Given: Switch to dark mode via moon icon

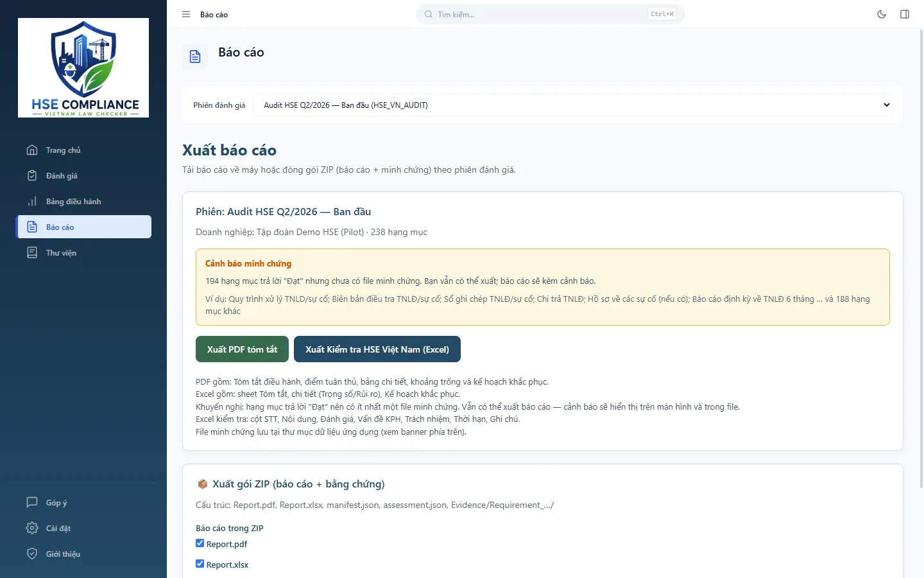Looking at the screenshot, I should coord(882,14).
